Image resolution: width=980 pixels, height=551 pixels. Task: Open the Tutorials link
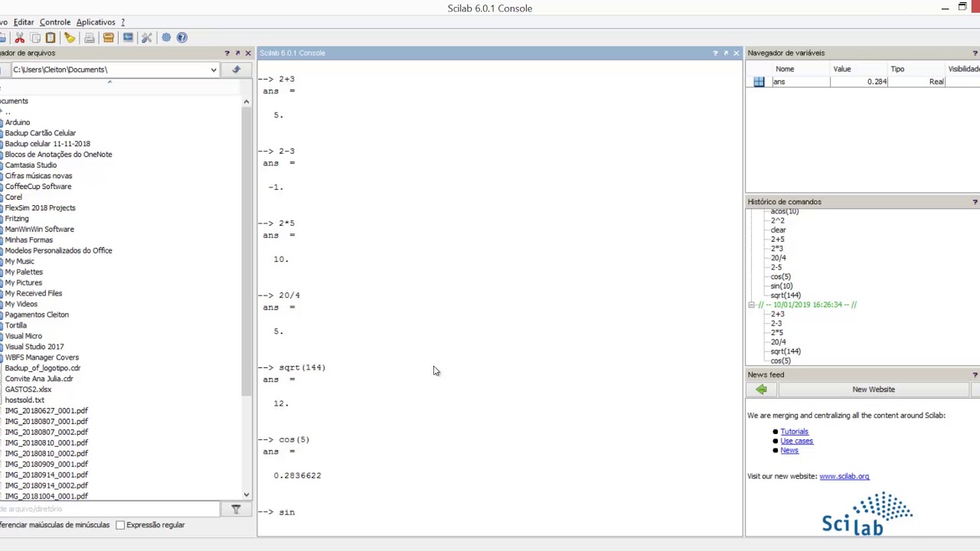(794, 432)
